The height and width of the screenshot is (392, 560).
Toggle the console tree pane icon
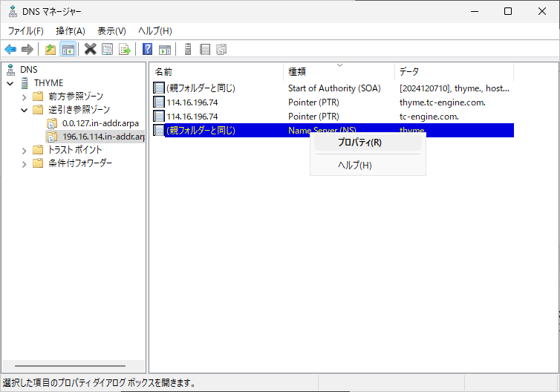pos(68,49)
